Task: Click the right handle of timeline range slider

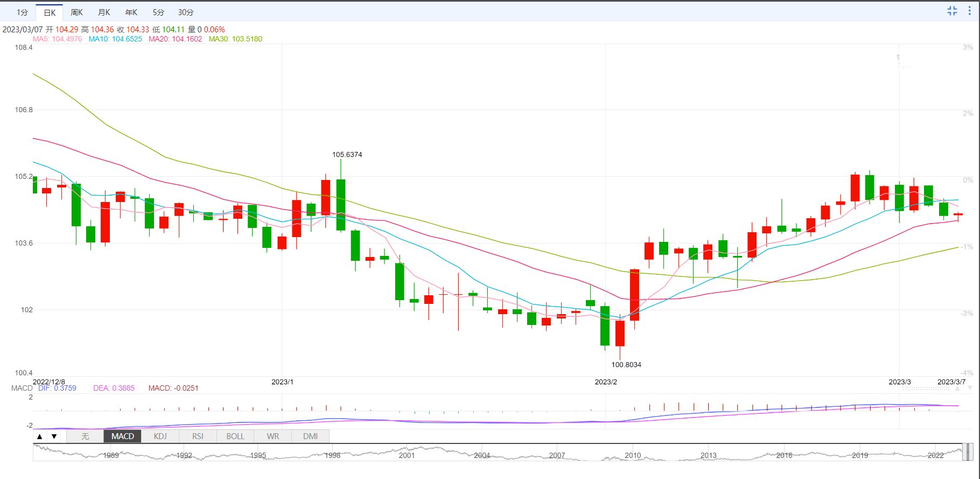Action: point(971,452)
